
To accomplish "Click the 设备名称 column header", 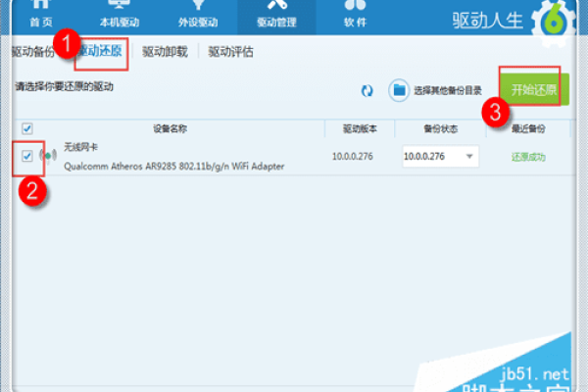I will 170,129.
